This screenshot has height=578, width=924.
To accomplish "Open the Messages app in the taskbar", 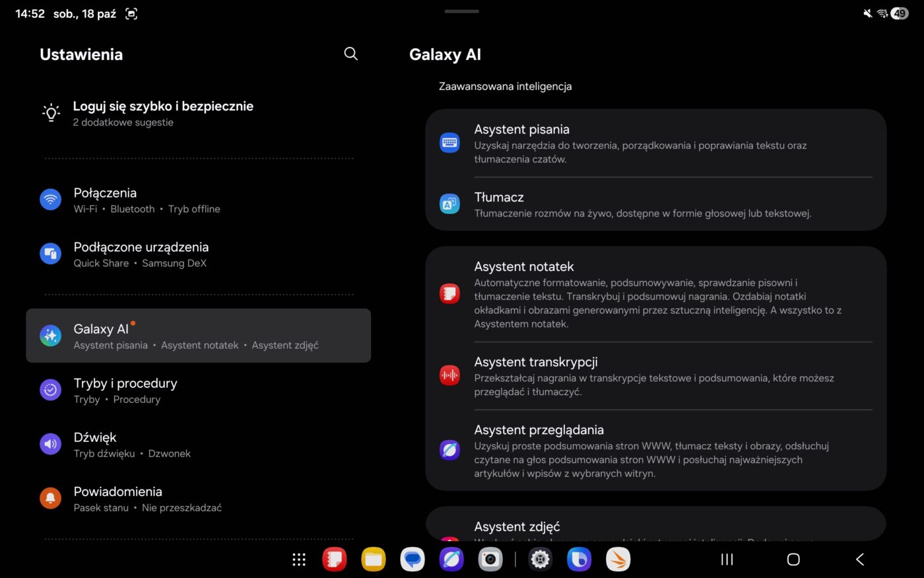I will pyautogui.click(x=412, y=560).
